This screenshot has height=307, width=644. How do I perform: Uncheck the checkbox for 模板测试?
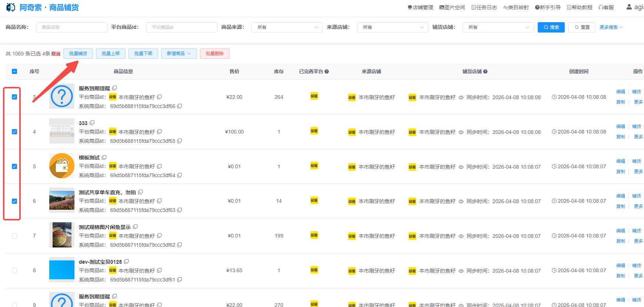14,166
